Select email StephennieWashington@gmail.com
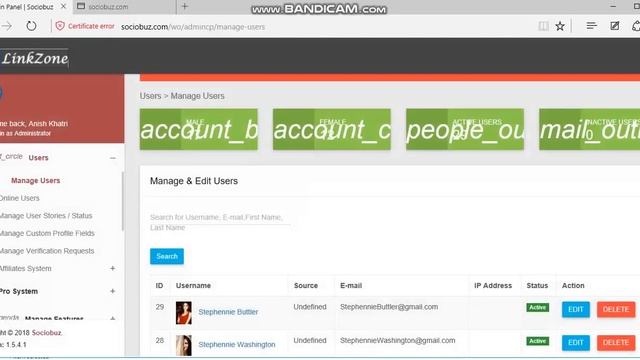 click(x=398, y=340)
